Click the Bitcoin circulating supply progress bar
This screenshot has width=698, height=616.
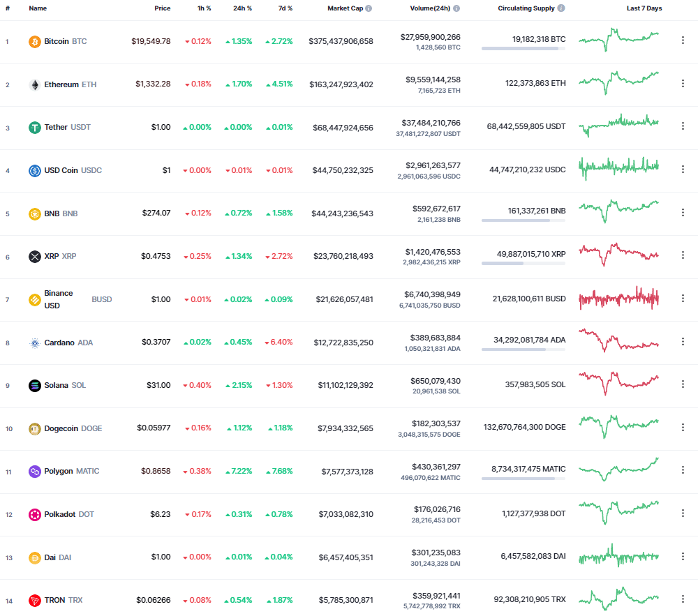pos(523,49)
